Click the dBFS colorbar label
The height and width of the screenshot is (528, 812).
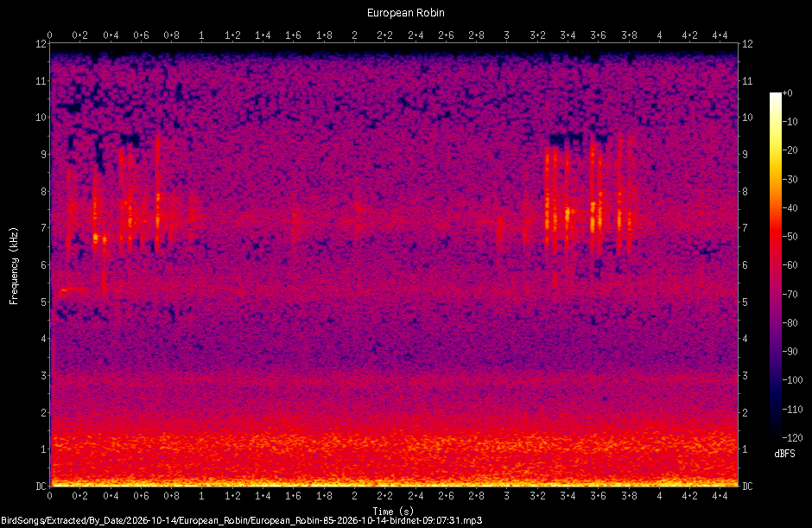(784, 454)
